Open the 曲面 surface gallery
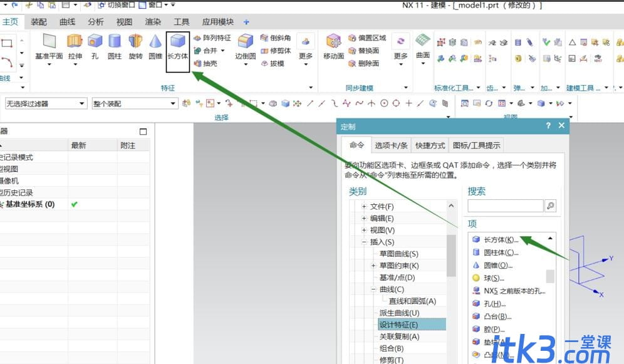 [423, 48]
